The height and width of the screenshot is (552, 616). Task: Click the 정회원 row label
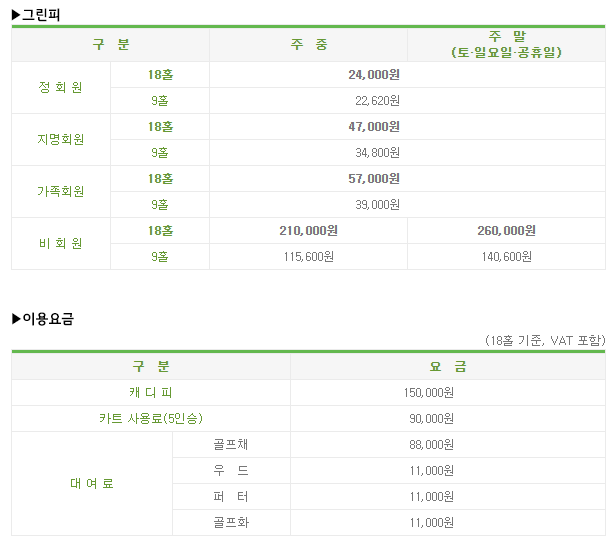click(60, 87)
